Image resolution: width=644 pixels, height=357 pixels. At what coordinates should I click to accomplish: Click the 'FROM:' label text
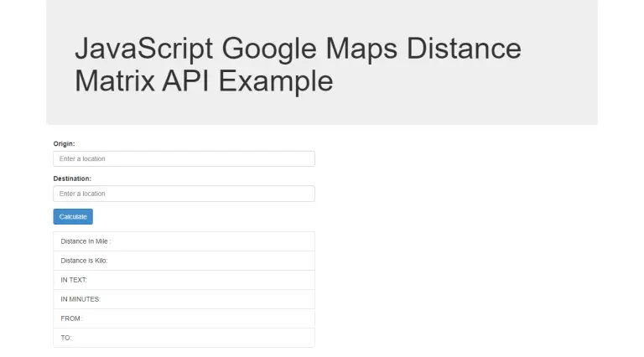click(x=71, y=318)
